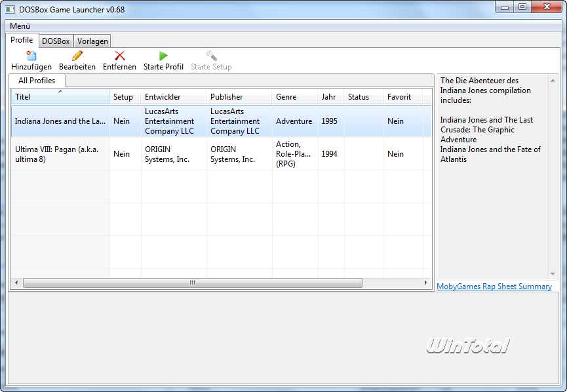This screenshot has width=567, height=392.
Task: Click the LucasArts Entertainment Company LLC Entwickler cell
Action: pyautogui.click(x=174, y=121)
